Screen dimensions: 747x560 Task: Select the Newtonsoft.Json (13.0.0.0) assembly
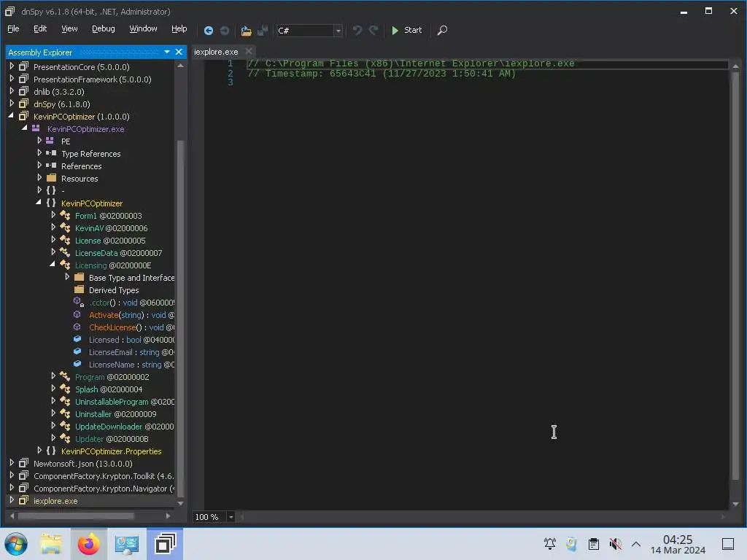[x=83, y=463]
